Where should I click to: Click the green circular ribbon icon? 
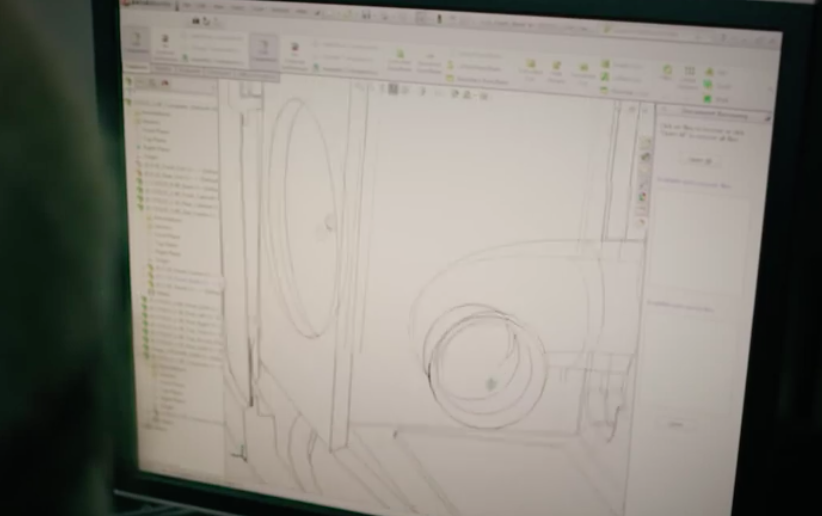coord(667,69)
